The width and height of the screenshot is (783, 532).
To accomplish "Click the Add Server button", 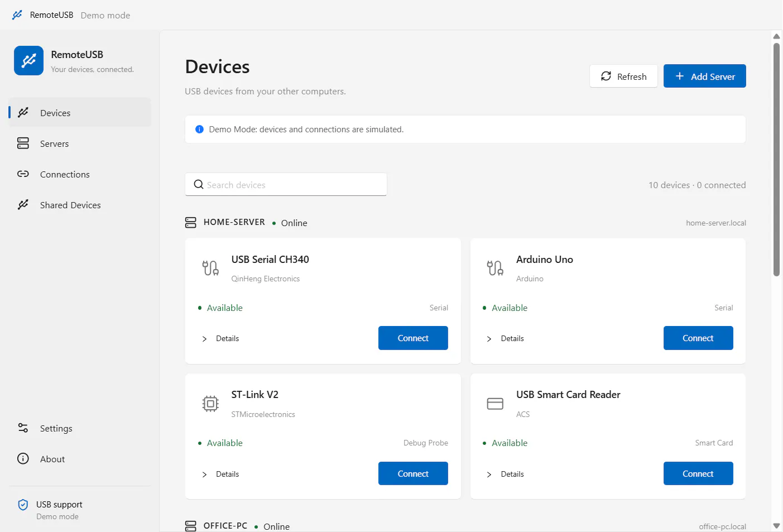I will (x=704, y=76).
